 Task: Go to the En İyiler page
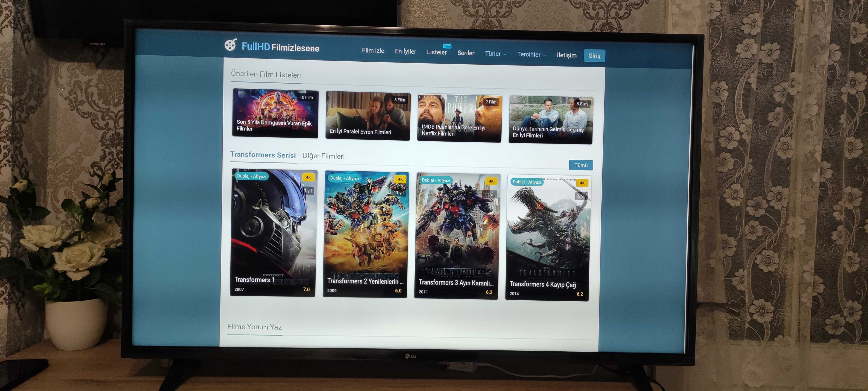405,51
